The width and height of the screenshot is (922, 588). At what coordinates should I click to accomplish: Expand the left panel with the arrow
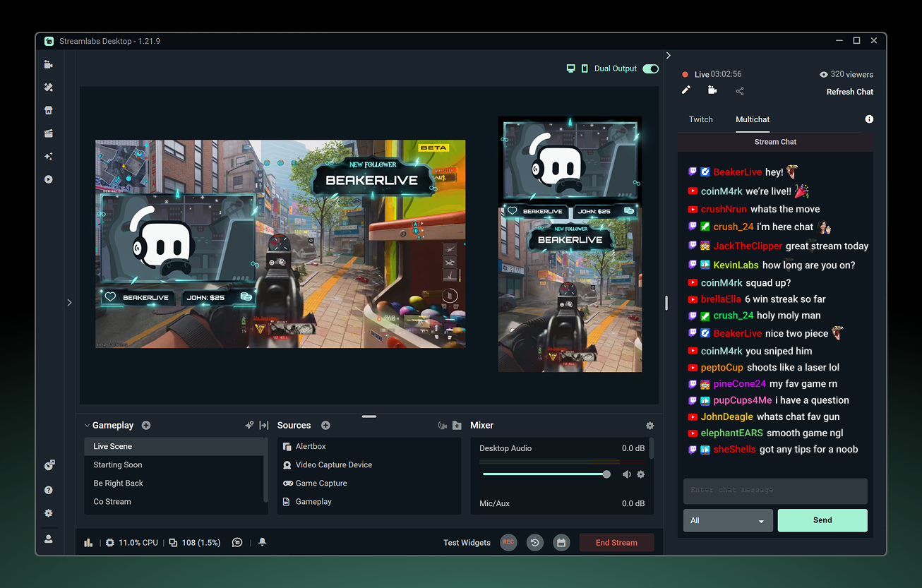69,303
